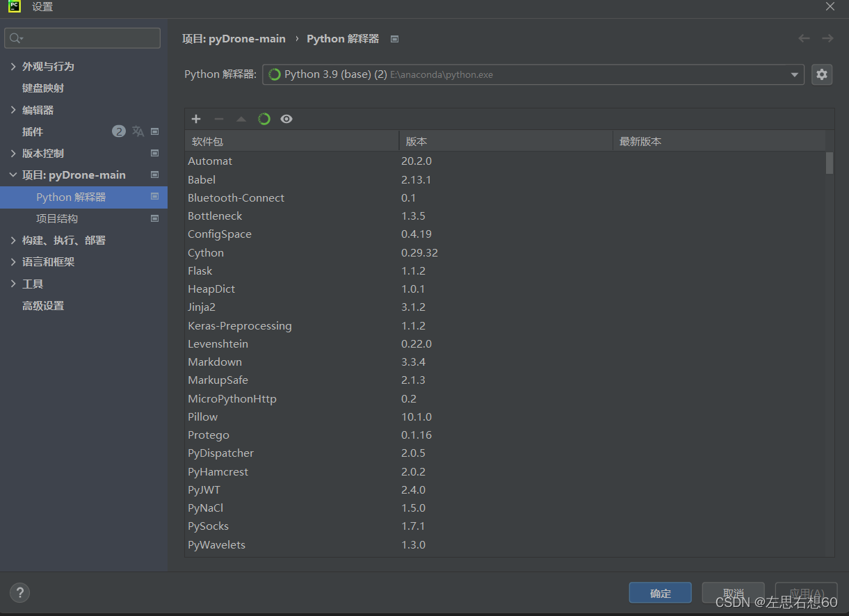Select the Keras-Preprocessing package row
Screen dimensions: 849x616
(x=505, y=325)
